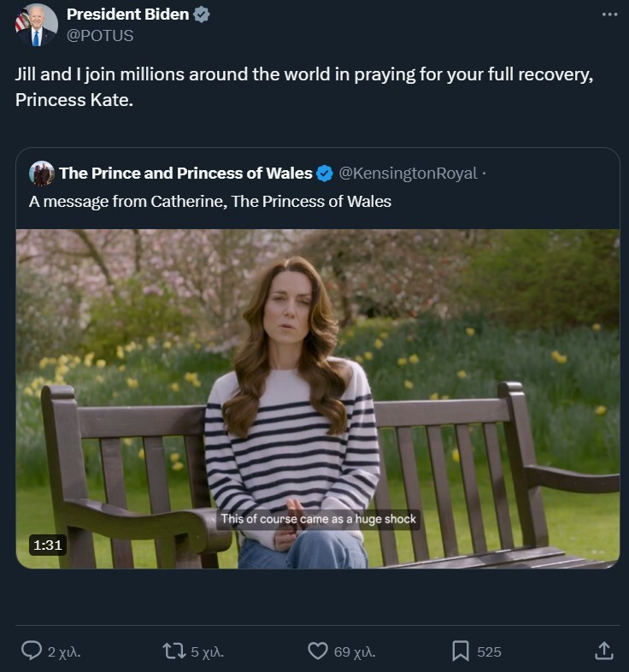629x672 pixels.
Task: Click the reply speech bubble icon
Action: tap(32, 651)
